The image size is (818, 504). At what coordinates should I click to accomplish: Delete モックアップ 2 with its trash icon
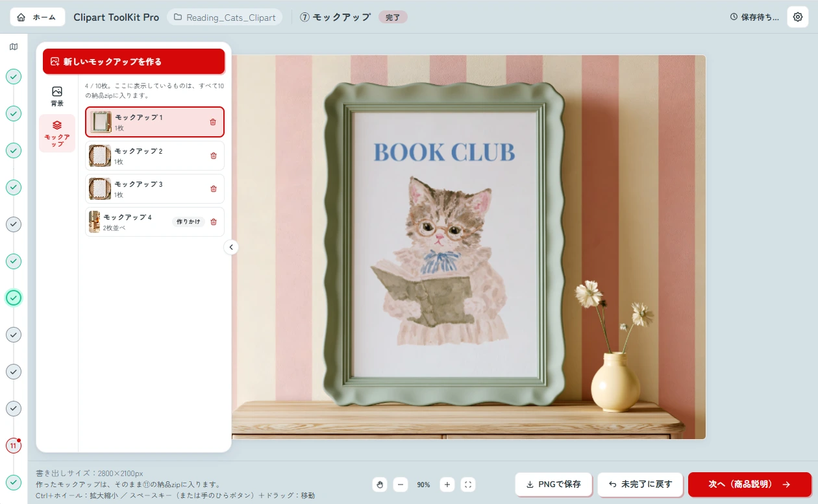[x=214, y=156]
